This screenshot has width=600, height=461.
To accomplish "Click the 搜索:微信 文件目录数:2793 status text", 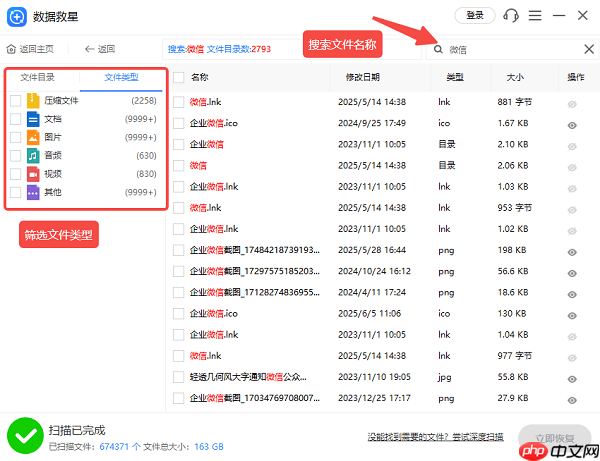I will (219, 49).
